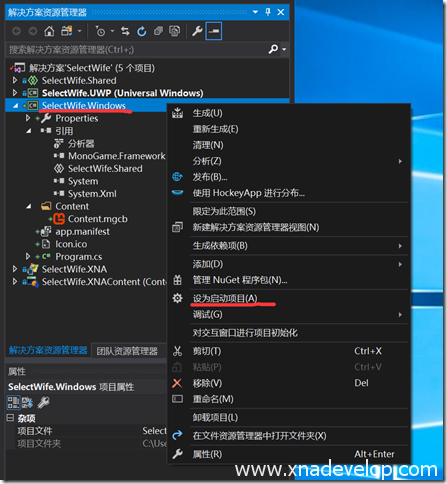Click 管理 NuGet 程序包(N)... item
The width and height of the screenshot is (447, 484).
[x=289, y=280]
